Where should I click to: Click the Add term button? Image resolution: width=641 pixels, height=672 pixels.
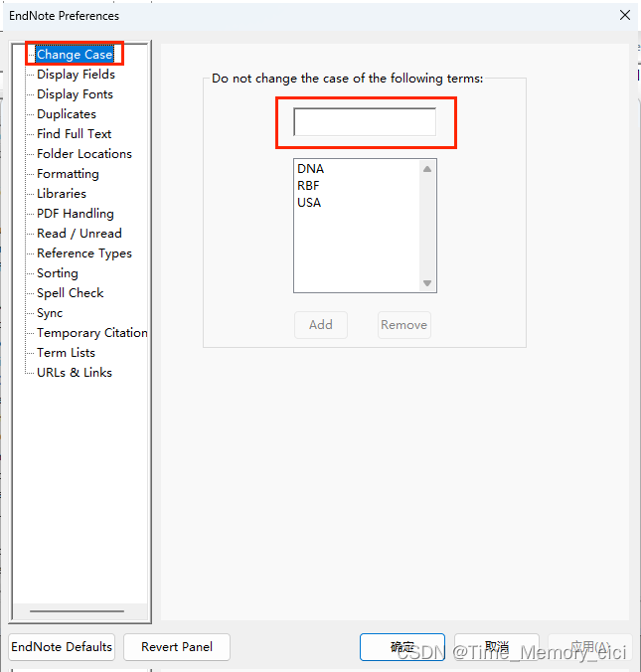(x=321, y=325)
